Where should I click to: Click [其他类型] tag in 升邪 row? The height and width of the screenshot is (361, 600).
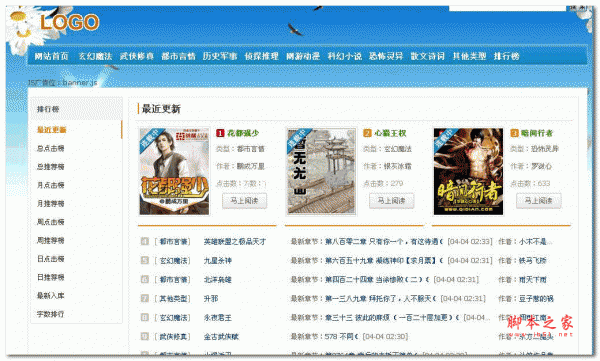pyautogui.click(x=173, y=298)
